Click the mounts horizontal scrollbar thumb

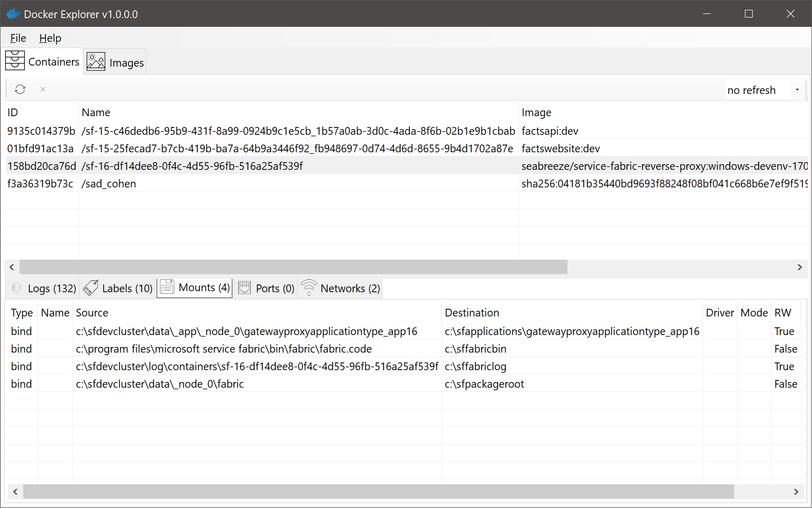pos(379,491)
